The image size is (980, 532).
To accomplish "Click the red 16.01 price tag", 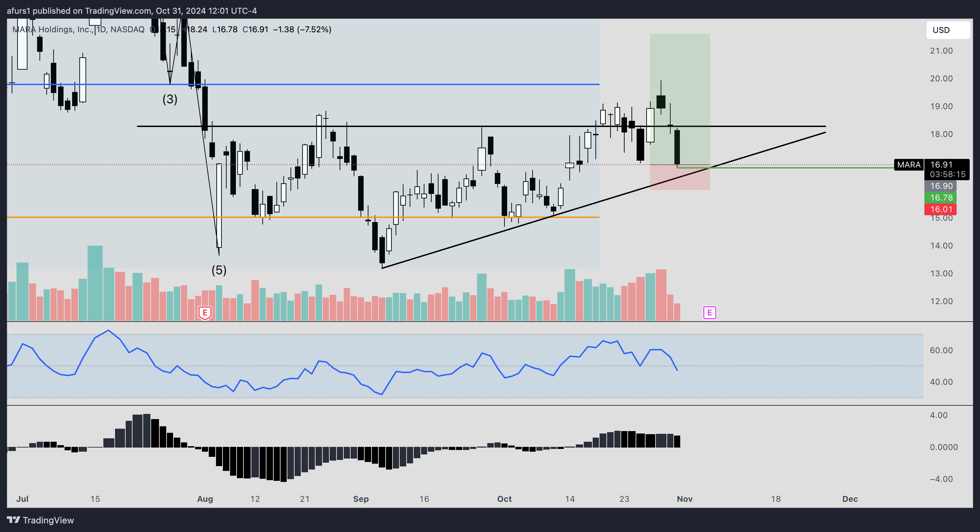I will [941, 209].
